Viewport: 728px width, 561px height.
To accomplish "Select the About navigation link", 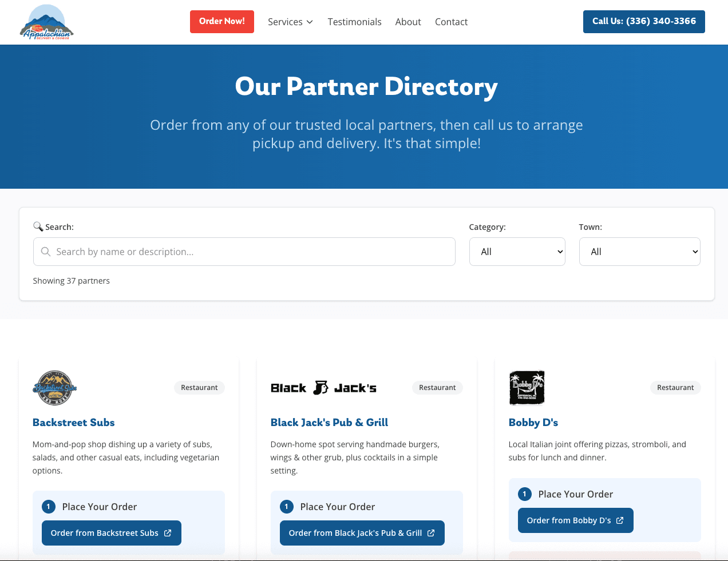I will tap(408, 22).
